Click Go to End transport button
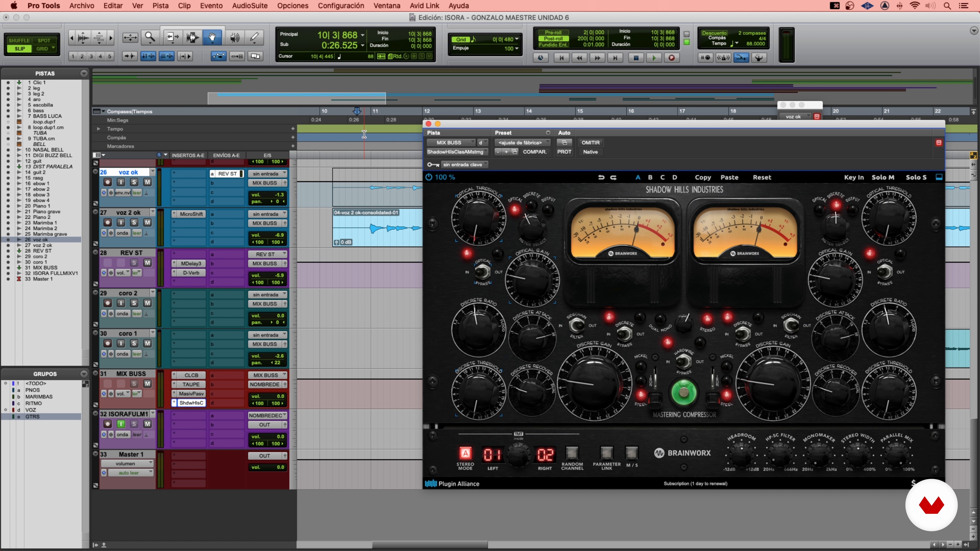 (615, 58)
